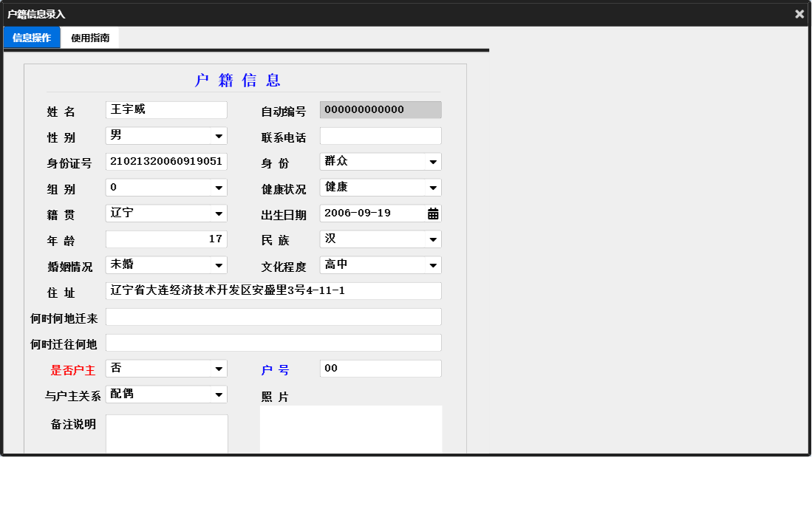Image resolution: width=812 pixels, height=526 pixels.
Task: Expand the 文化程度 education dropdown showing 高中
Action: pos(433,264)
